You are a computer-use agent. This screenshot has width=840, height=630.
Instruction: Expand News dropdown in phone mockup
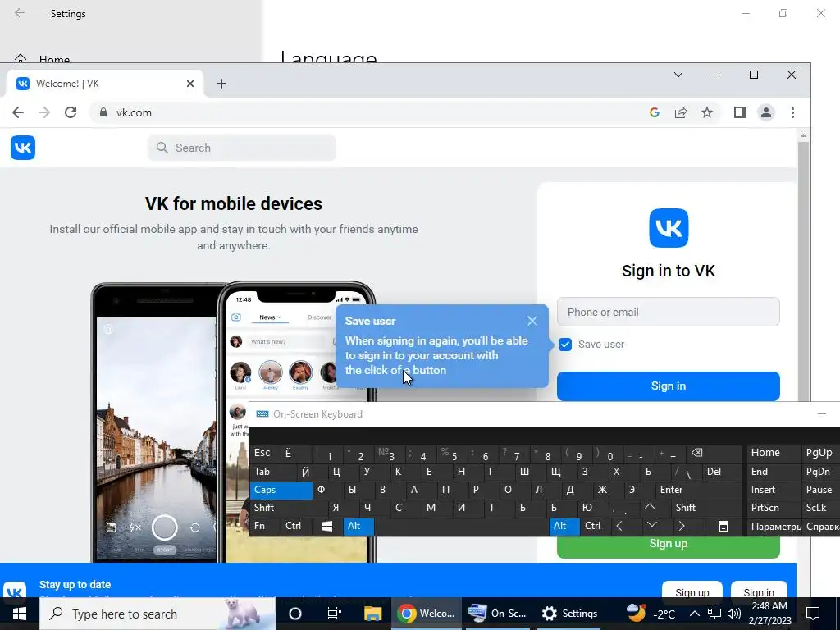coord(270,317)
